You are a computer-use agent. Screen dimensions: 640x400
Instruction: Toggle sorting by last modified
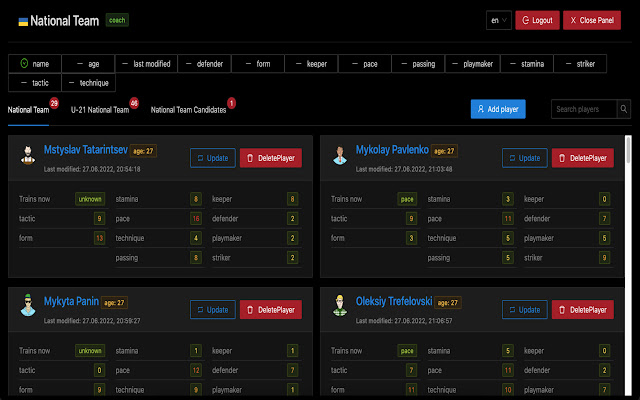tap(146, 64)
